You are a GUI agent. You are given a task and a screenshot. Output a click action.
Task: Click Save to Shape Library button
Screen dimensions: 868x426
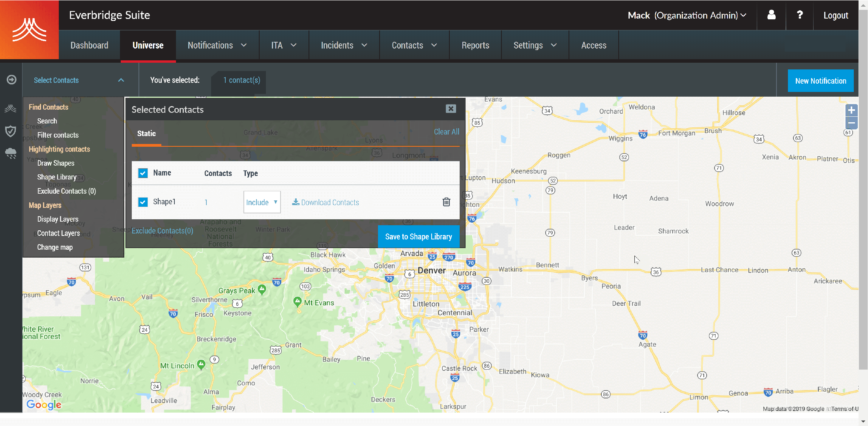pos(418,237)
